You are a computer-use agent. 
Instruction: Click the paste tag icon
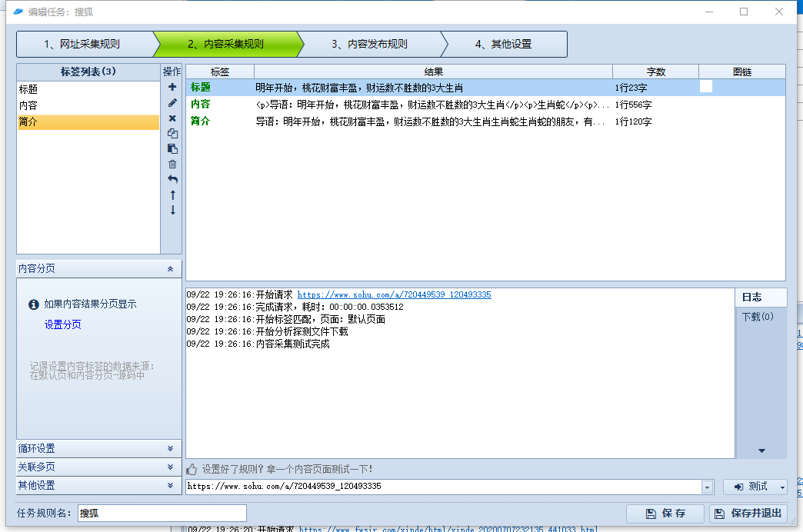click(x=172, y=148)
